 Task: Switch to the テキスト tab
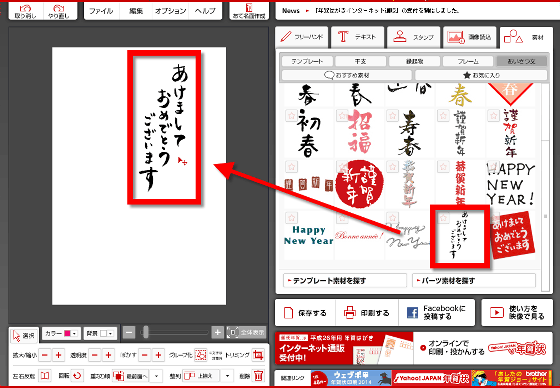click(358, 37)
